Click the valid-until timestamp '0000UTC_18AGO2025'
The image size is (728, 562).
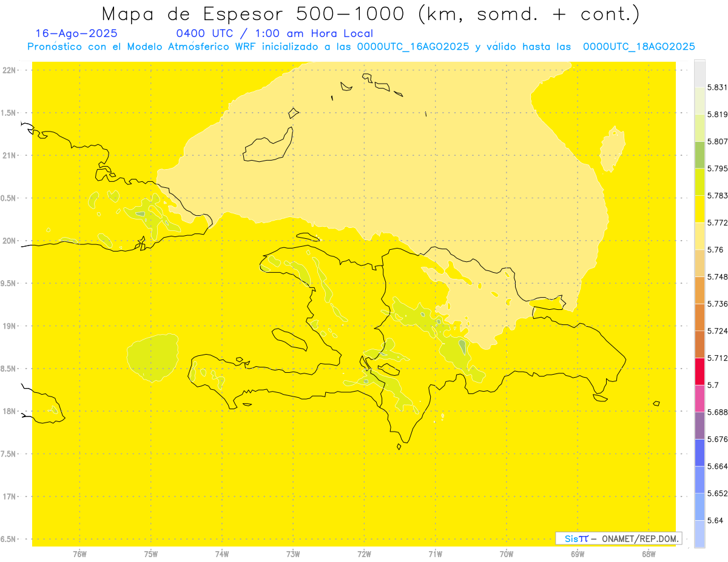tap(639, 47)
